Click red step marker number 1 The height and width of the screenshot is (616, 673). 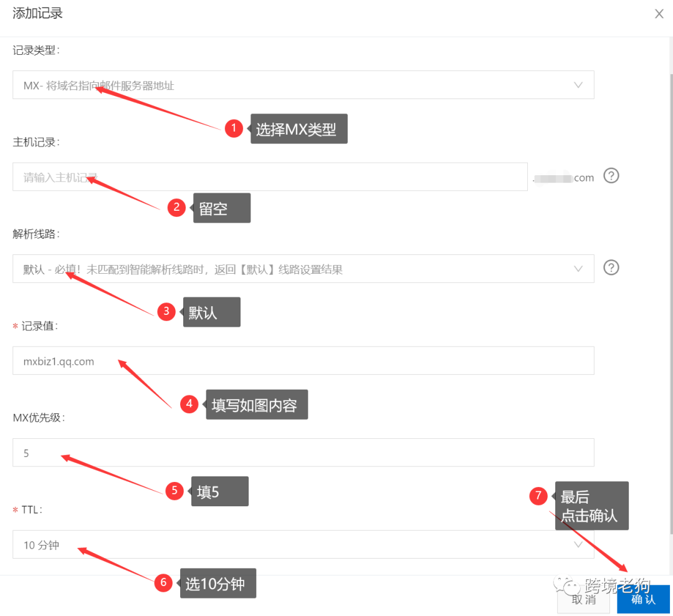[x=234, y=129]
